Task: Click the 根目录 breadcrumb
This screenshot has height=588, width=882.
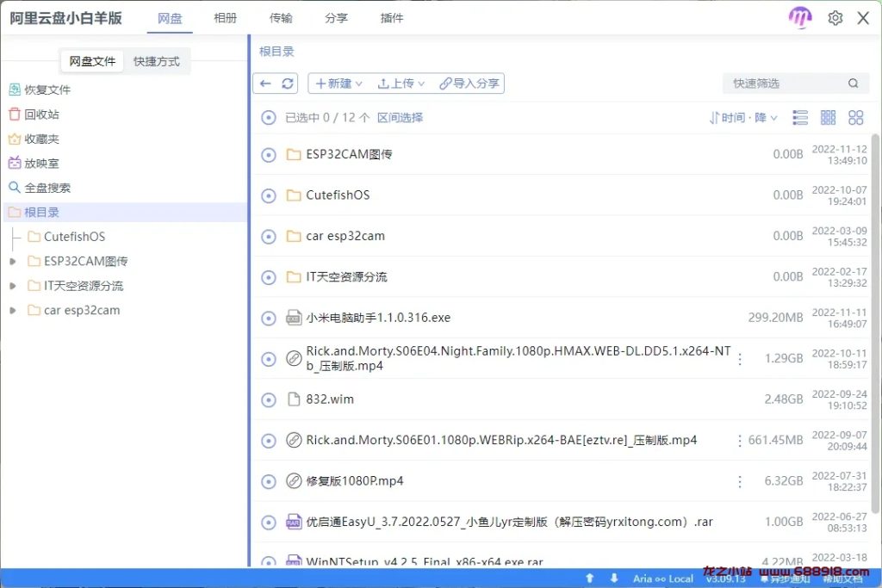Action: [276, 51]
